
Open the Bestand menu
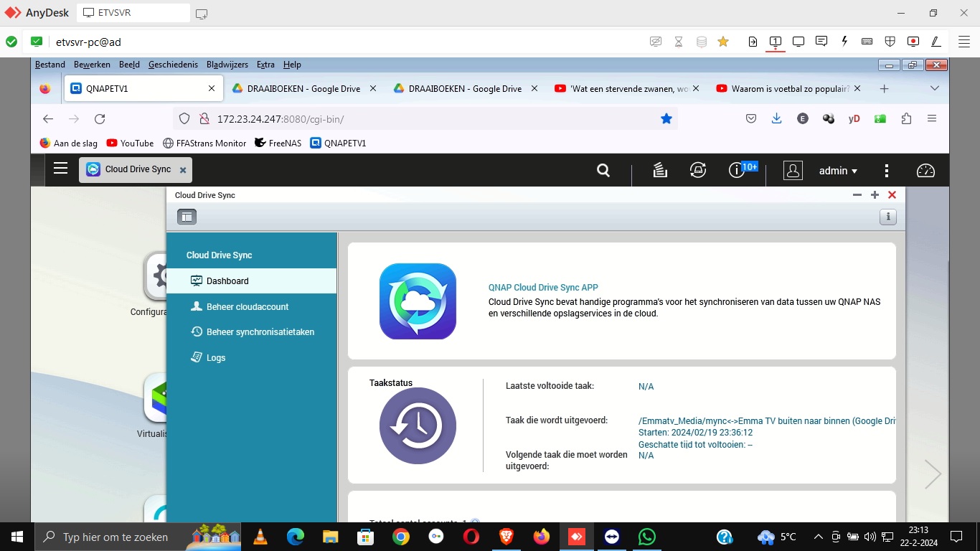[50, 65]
